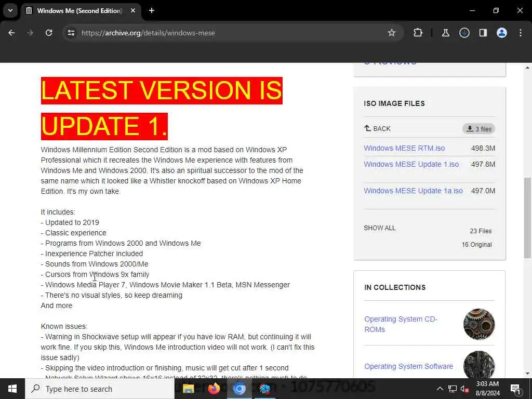Reload the archive.org page
Screen dimensions: 532x399
[49, 33]
